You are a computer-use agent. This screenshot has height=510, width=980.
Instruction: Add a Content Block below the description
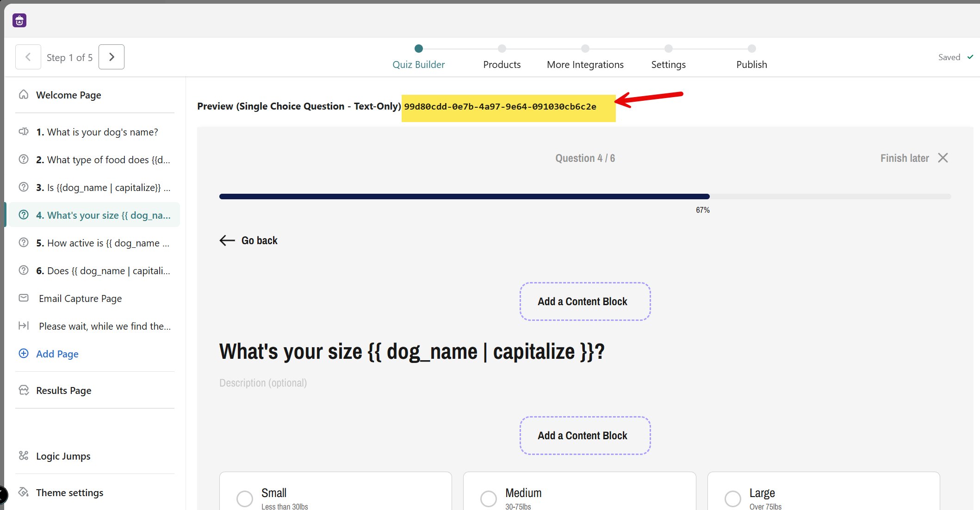point(585,436)
